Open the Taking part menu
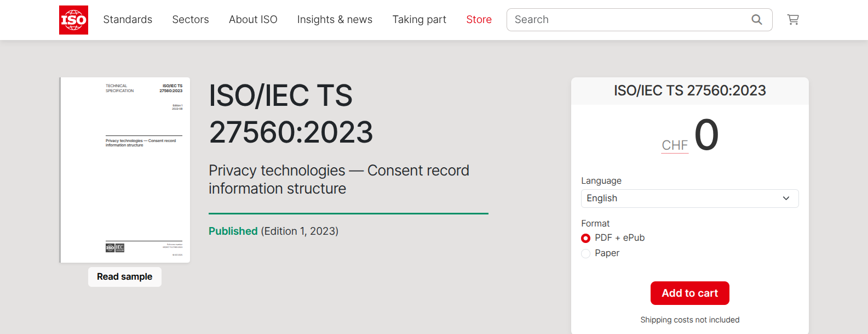The image size is (868, 334). click(419, 20)
